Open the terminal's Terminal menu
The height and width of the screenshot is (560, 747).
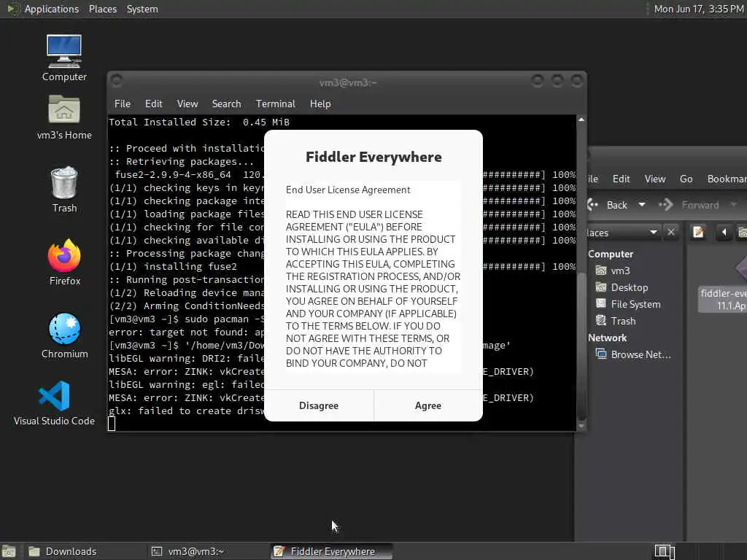[275, 104]
